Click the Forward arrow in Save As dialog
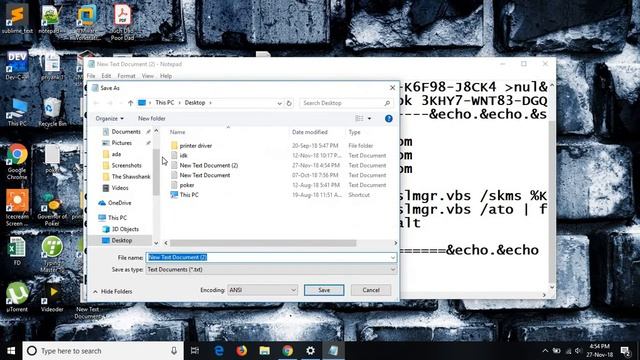This screenshot has height=360, width=640. click(109, 103)
